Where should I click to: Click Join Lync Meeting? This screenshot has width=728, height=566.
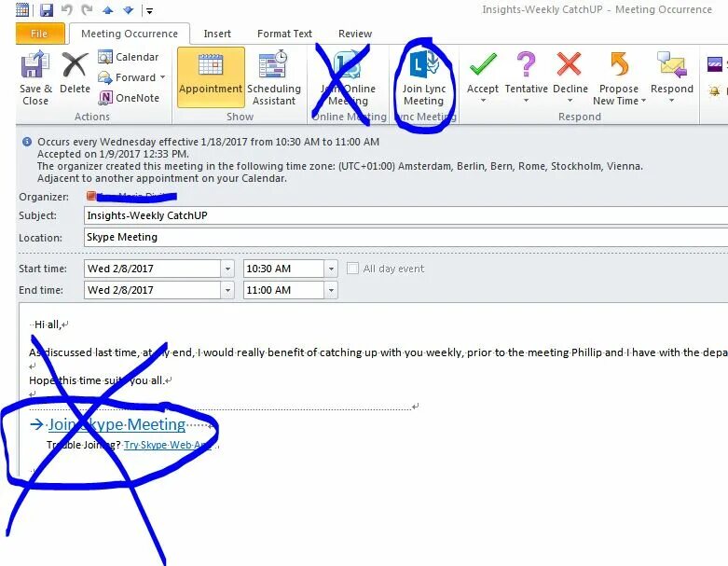[x=424, y=78]
